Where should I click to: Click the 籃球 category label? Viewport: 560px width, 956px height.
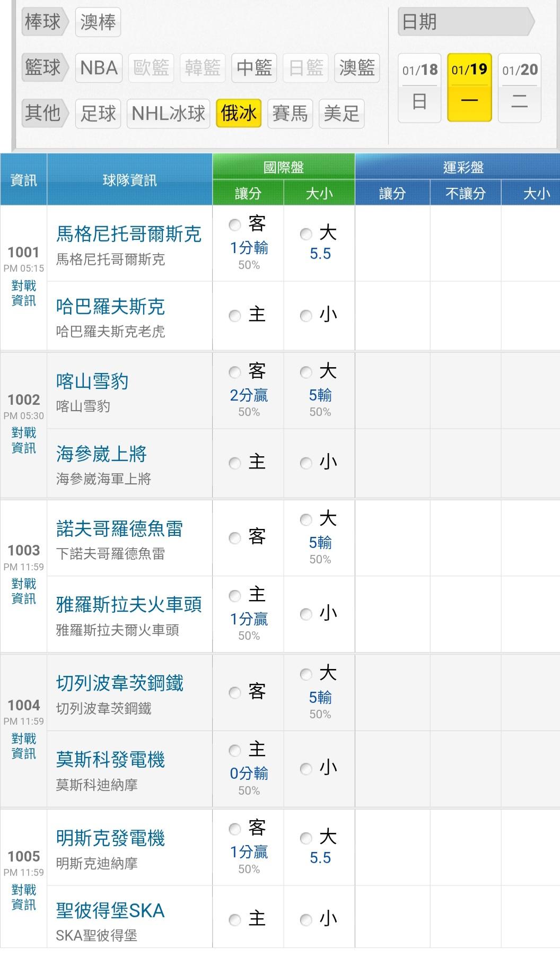click(x=46, y=68)
